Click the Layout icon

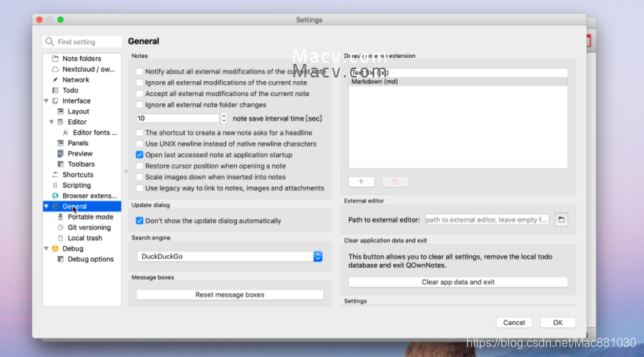click(60, 112)
